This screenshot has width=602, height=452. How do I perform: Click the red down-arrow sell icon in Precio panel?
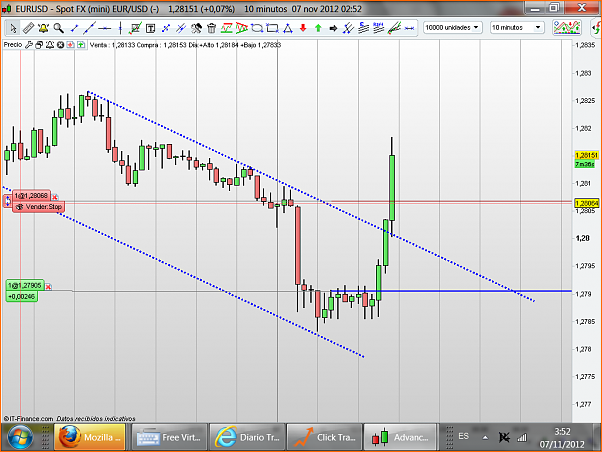click(70, 45)
